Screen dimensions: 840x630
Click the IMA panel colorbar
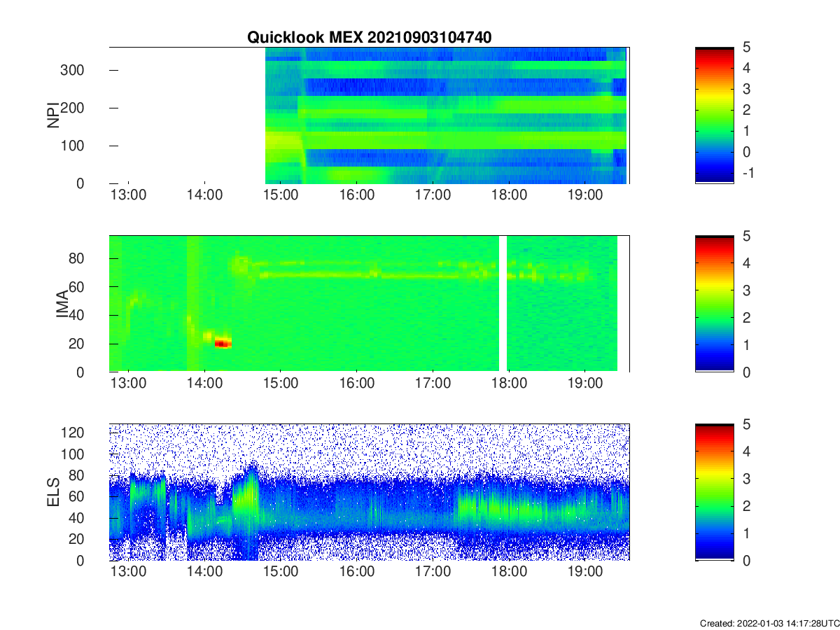715,304
